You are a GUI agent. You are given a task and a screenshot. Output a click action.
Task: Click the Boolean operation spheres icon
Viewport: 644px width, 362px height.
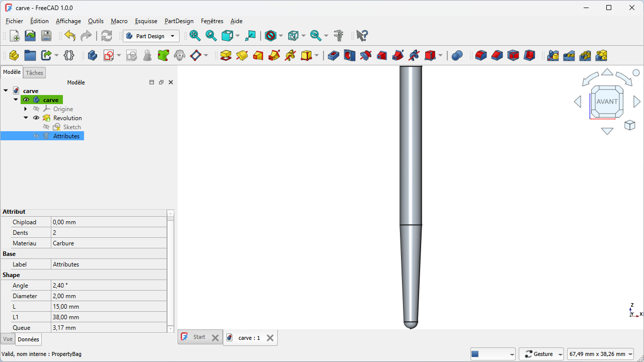[457, 55]
